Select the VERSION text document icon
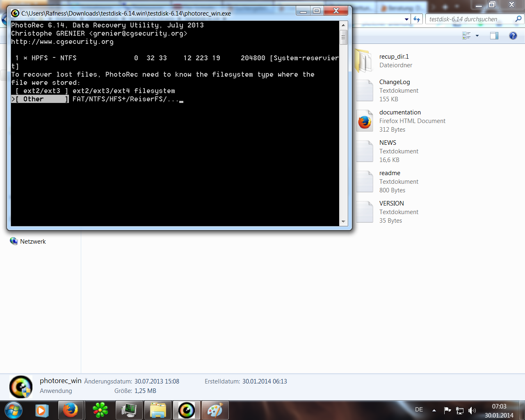Image resolution: width=525 pixels, height=420 pixels. (364, 212)
